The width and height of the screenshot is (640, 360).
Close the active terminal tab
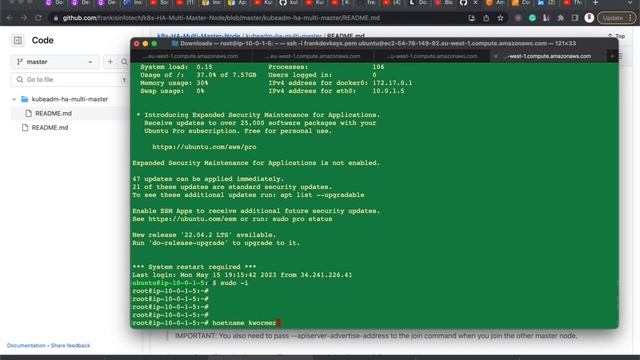click(496, 56)
